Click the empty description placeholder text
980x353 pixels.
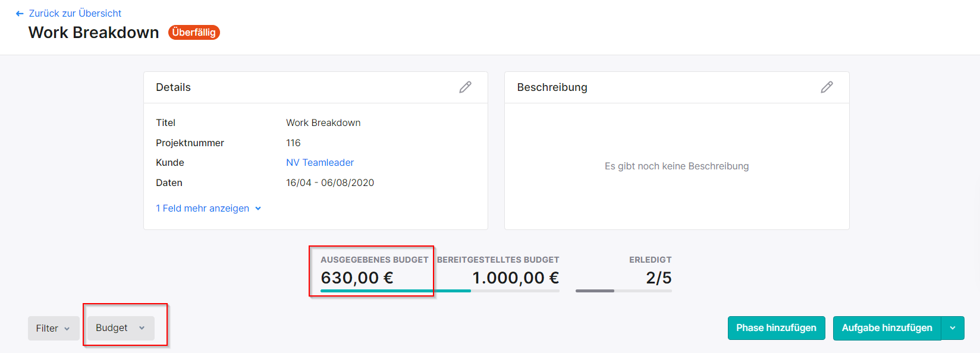676,166
